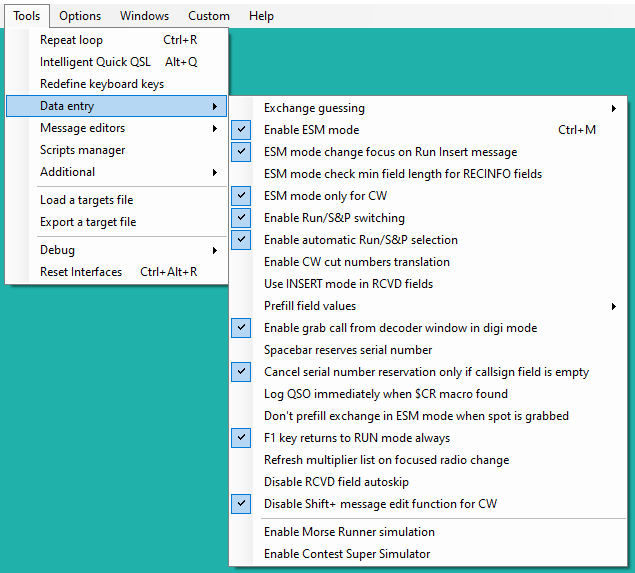Choose Intelligent Quick QSL
Image resolution: width=635 pixels, height=573 pixels.
click(117, 62)
